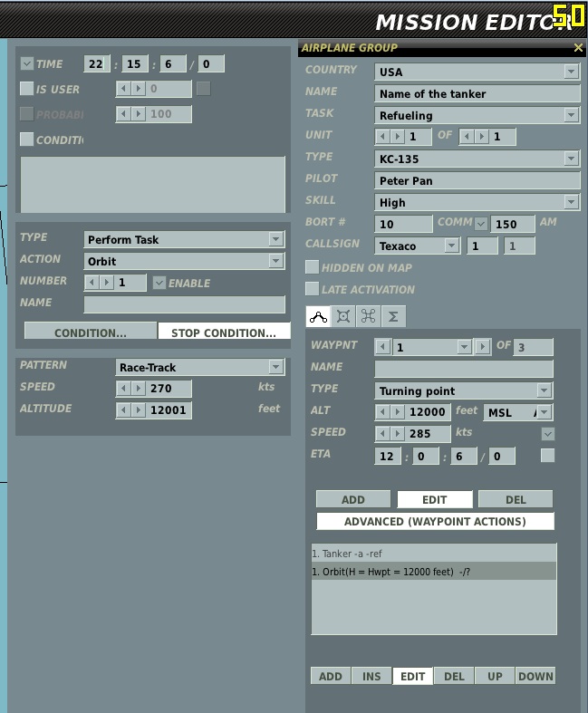The width and height of the screenshot is (588, 713).
Task: Decrease the waypoint SPEED 285 arrow
Action: (383, 433)
